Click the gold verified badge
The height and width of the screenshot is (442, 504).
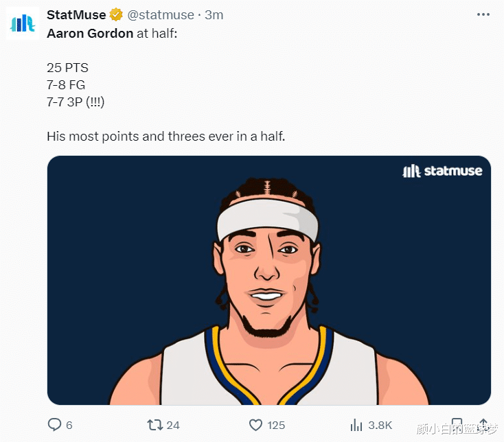point(117,15)
